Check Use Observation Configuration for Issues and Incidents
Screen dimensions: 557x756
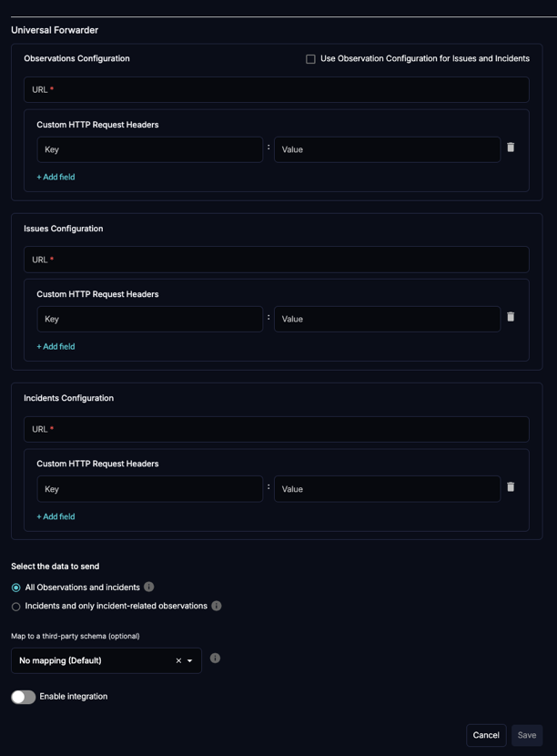[310, 59]
